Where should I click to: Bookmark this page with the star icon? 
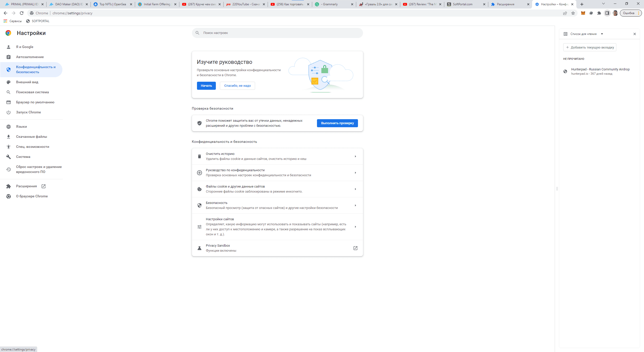click(x=573, y=13)
